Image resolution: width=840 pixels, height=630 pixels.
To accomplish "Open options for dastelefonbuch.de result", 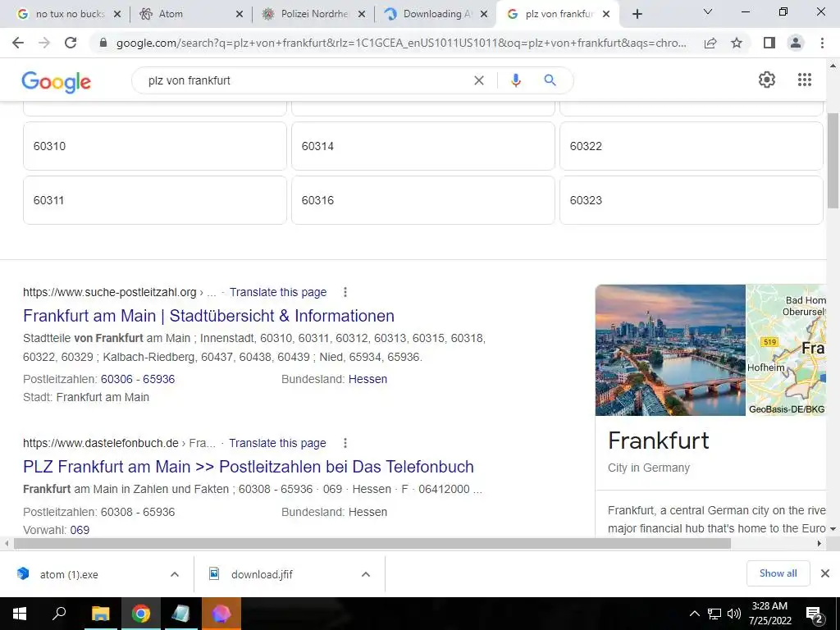I will [345, 443].
